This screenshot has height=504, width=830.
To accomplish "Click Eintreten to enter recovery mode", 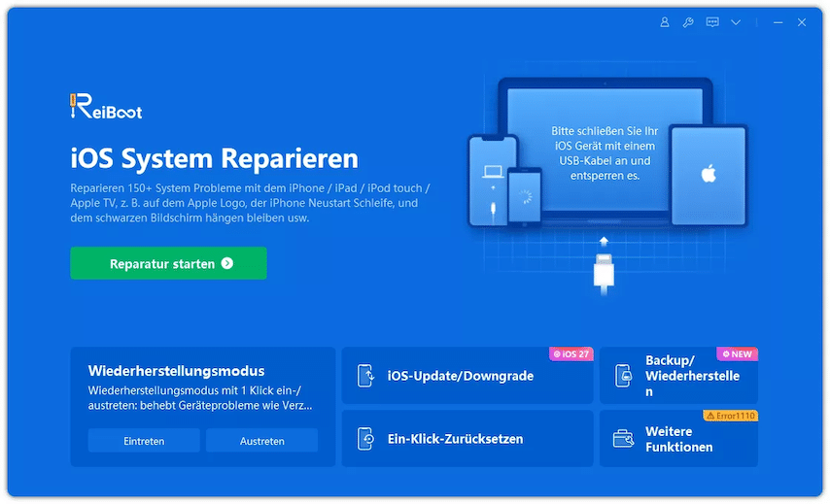I will pos(144,441).
